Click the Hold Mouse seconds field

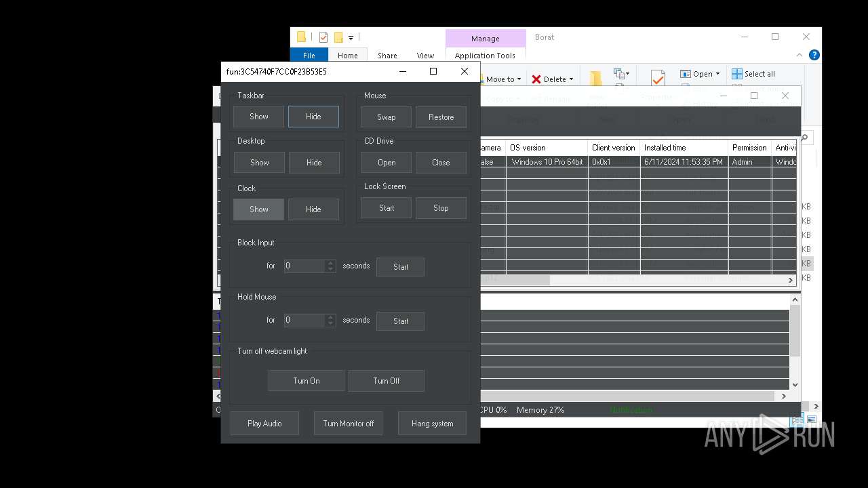pos(304,320)
